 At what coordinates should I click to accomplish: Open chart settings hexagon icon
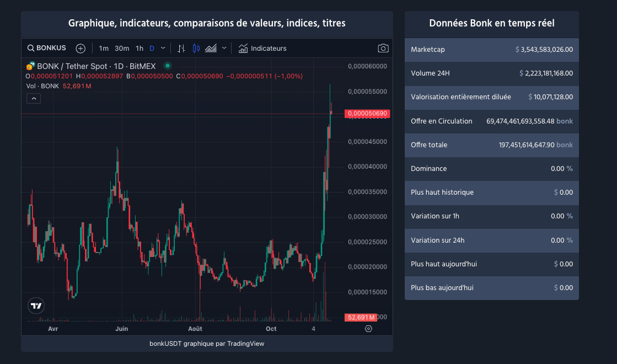[x=369, y=329]
